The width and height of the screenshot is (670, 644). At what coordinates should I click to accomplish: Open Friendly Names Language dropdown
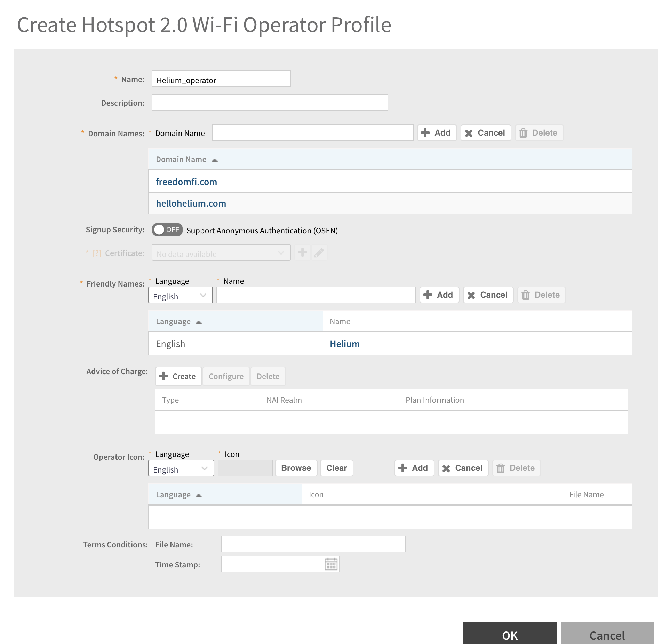(x=180, y=295)
